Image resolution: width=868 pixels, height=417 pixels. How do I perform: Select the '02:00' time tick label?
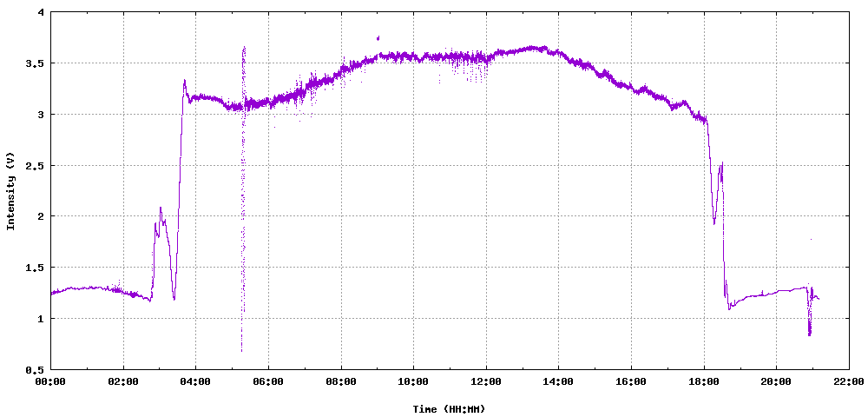[123, 381]
